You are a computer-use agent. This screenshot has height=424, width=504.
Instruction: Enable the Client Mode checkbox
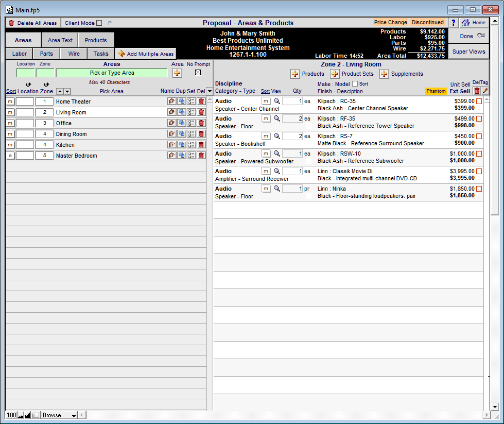click(99, 23)
